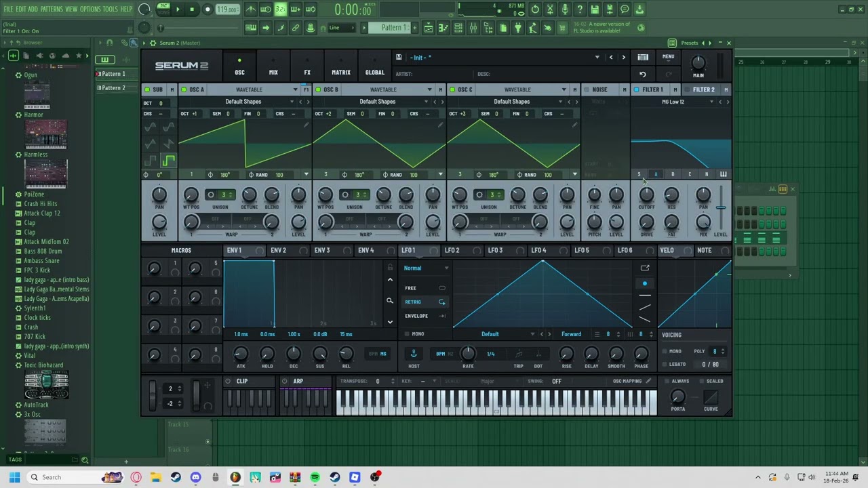Toggle OSC C on or off
The width and height of the screenshot is (868, 488).
453,89
